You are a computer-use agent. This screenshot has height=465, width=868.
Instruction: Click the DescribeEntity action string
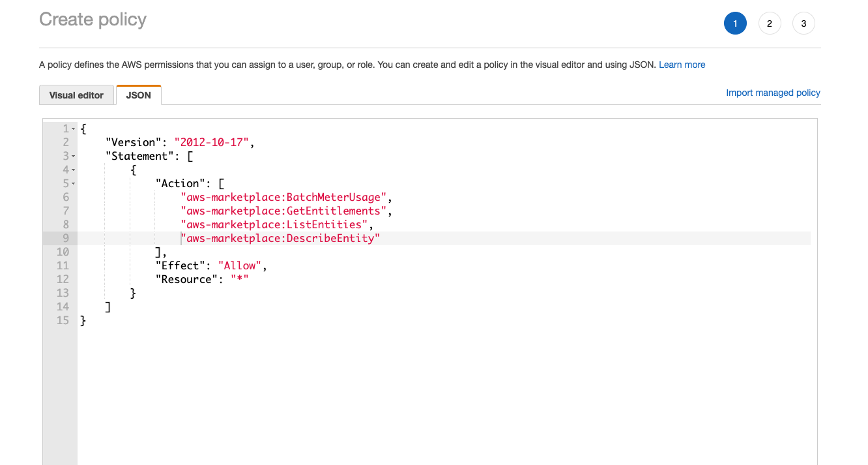click(x=280, y=238)
